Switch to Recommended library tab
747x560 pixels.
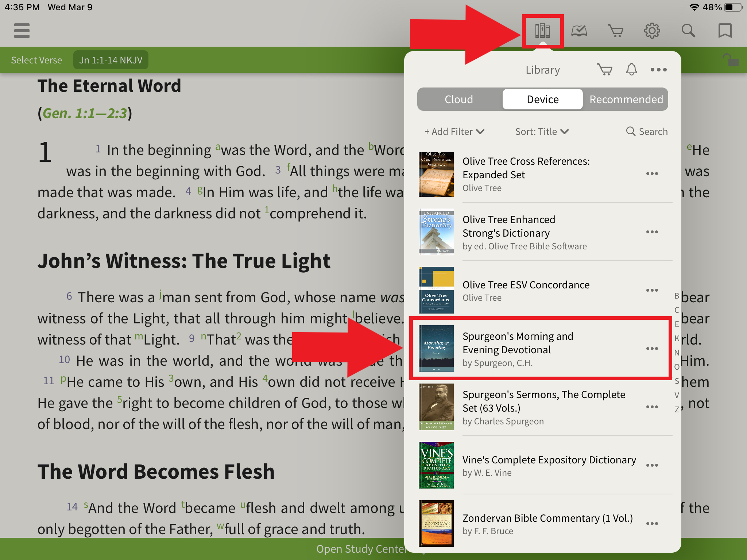[626, 99]
